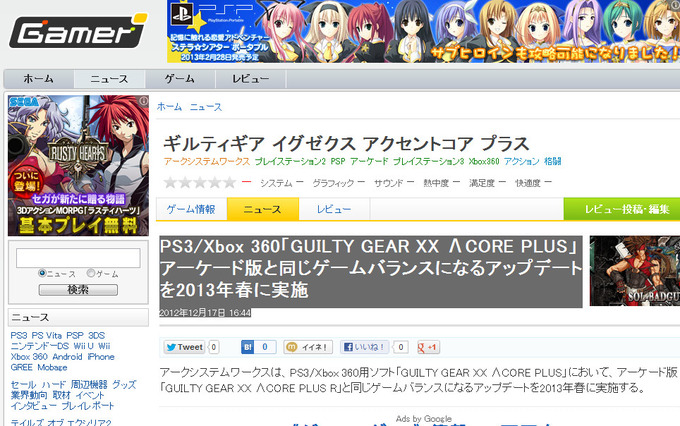680x426 pixels.
Task: Click the green レビュー投稿・編集 button
Action: pos(622,209)
